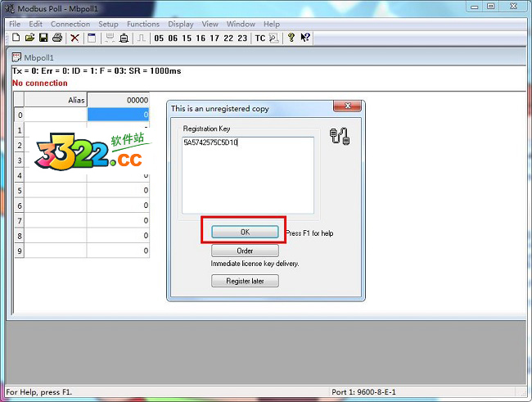Click the Mbpoll1 document window icon
The width and height of the screenshot is (532, 402).
pos(16,57)
